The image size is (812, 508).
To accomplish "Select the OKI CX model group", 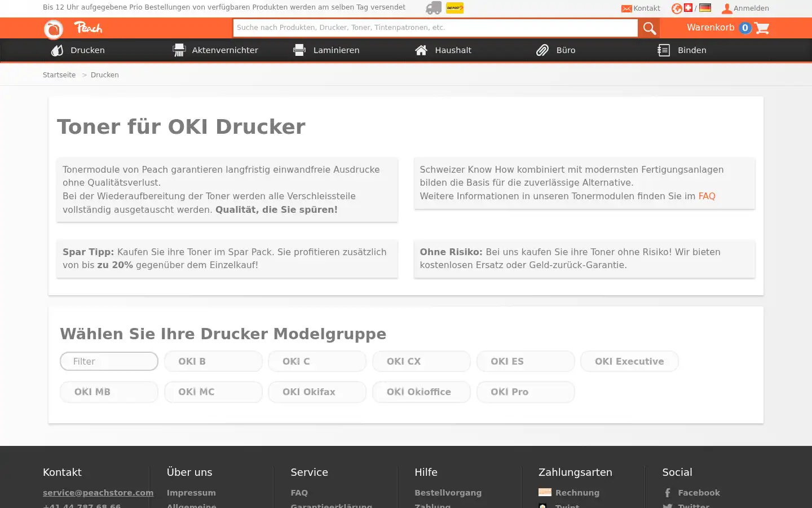I will tap(421, 361).
